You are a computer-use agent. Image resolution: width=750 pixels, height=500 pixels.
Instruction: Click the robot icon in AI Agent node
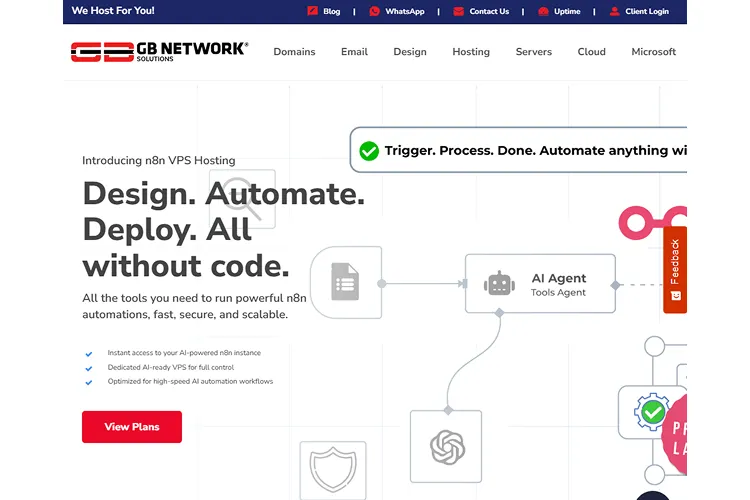pyautogui.click(x=499, y=284)
